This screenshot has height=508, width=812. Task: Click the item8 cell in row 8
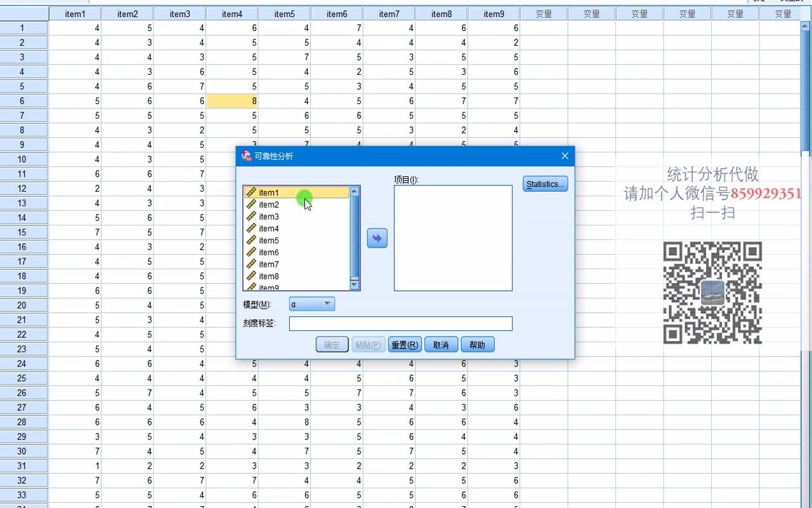(441, 130)
